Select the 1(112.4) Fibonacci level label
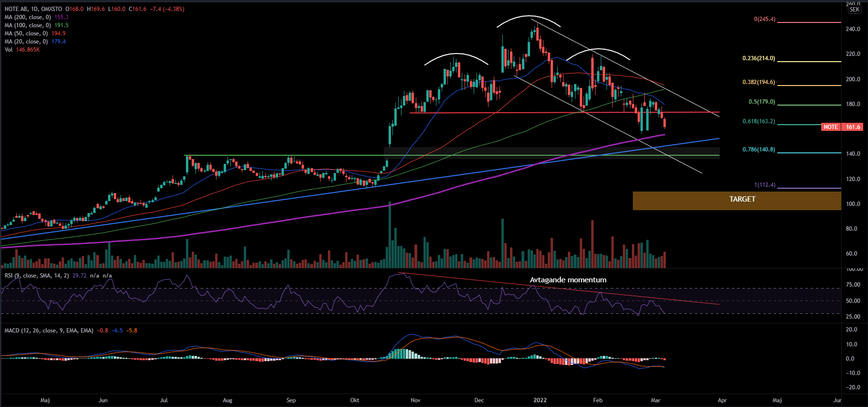 (x=764, y=185)
